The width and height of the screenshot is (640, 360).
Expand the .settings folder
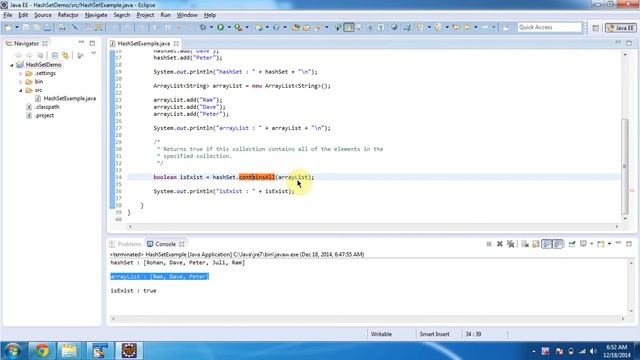pyautogui.click(x=21, y=73)
